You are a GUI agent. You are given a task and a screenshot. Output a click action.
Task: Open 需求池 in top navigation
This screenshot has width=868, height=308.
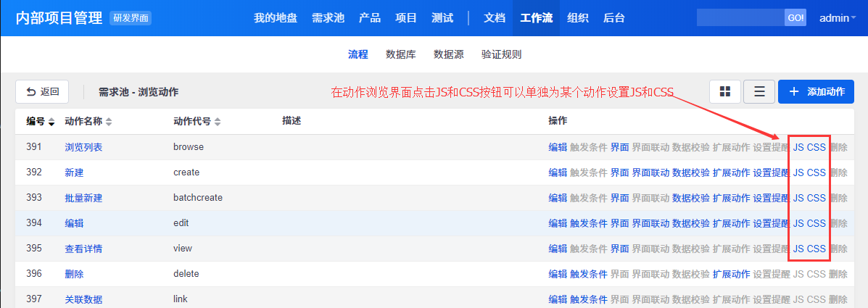point(328,17)
